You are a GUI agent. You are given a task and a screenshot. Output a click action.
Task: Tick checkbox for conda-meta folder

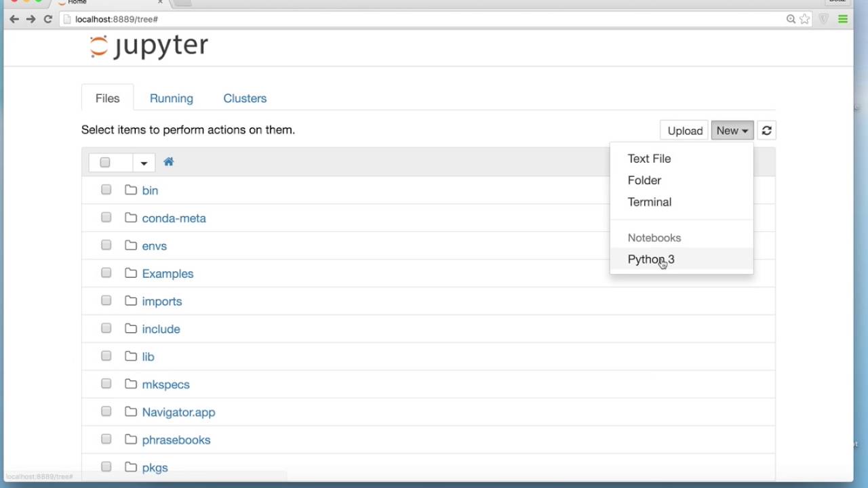tap(106, 218)
